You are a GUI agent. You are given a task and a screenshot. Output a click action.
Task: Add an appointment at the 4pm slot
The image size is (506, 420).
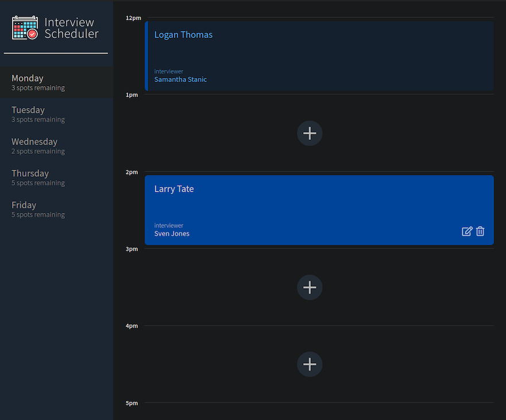310,364
